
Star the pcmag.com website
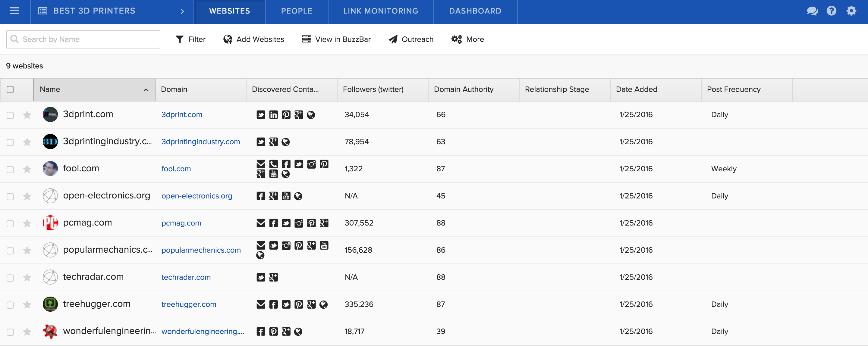pyautogui.click(x=27, y=223)
